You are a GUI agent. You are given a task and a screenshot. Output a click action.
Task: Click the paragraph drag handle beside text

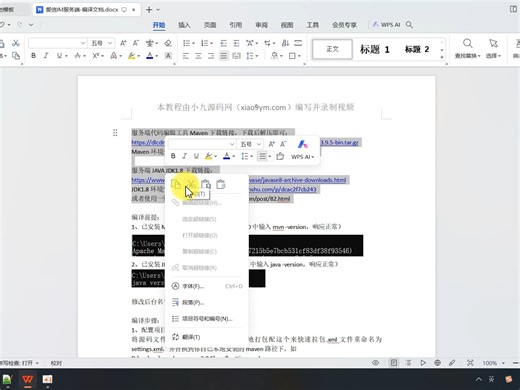point(115,133)
